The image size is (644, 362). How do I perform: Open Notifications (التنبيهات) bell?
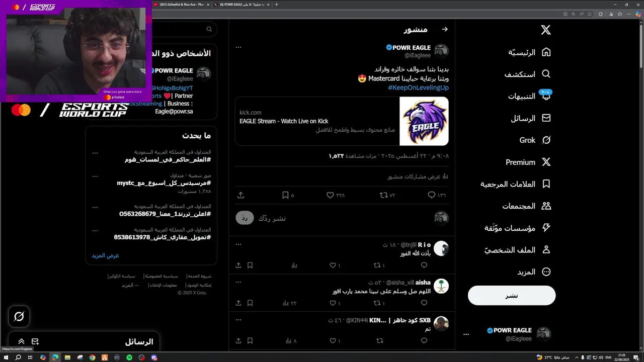(x=529, y=96)
